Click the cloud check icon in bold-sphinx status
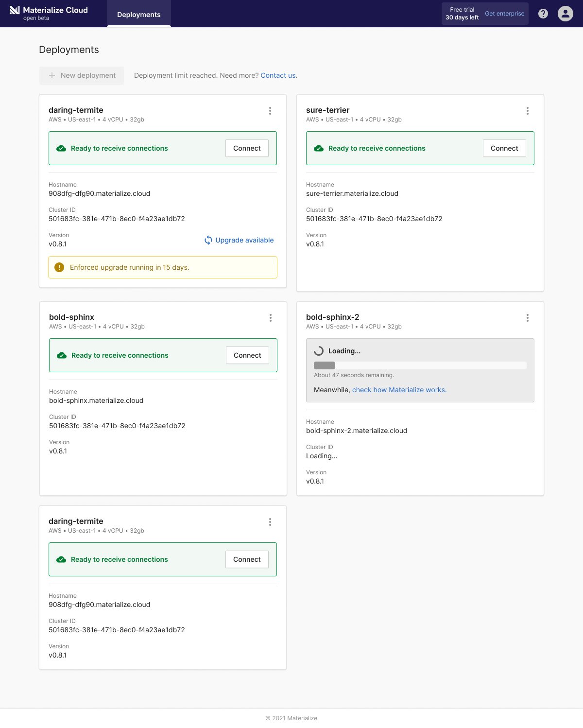This screenshot has height=728, width=583. tap(62, 355)
